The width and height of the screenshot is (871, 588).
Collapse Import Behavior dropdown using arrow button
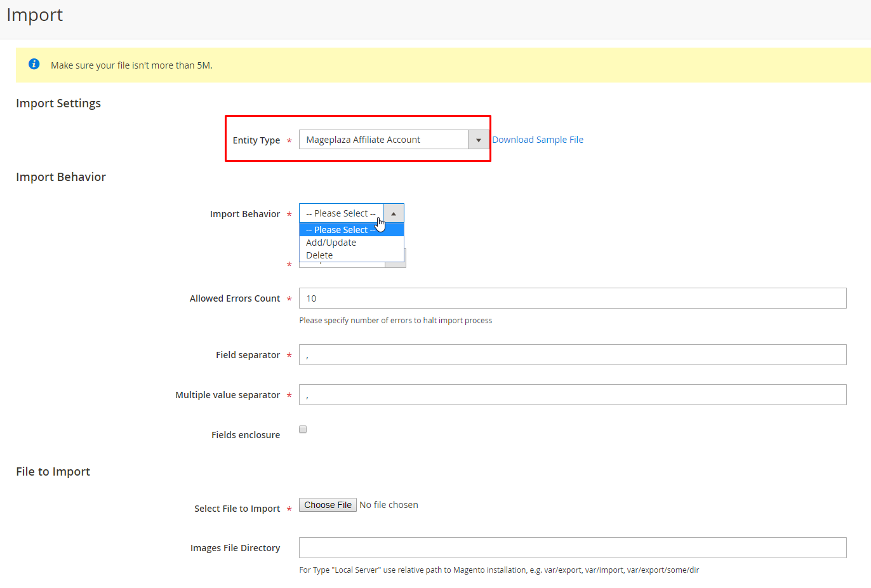click(x=394, y=213)
